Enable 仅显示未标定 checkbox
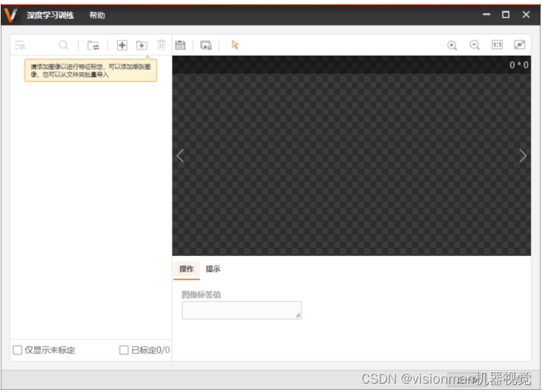The image size is (542, 392). 18,350
